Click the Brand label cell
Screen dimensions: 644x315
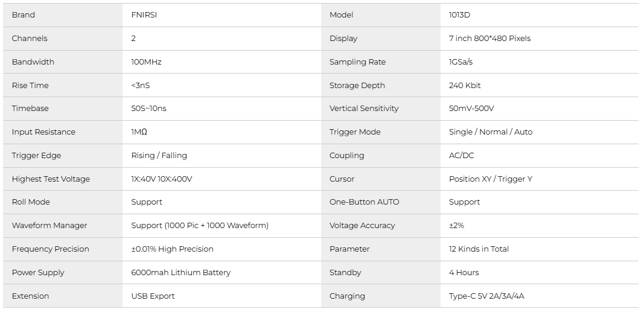coord(24,15)
